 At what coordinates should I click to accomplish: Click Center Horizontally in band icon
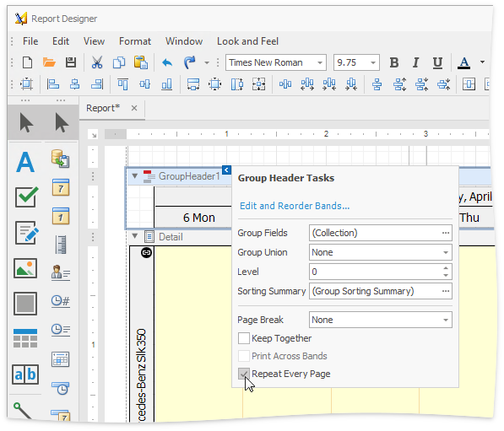pos(469,84)
